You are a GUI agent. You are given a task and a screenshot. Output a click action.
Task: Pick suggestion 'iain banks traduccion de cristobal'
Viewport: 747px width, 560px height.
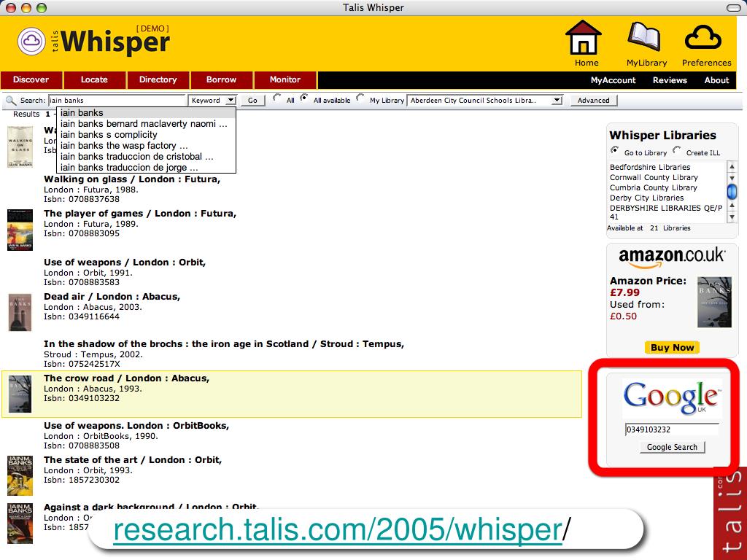click(146, 157)
